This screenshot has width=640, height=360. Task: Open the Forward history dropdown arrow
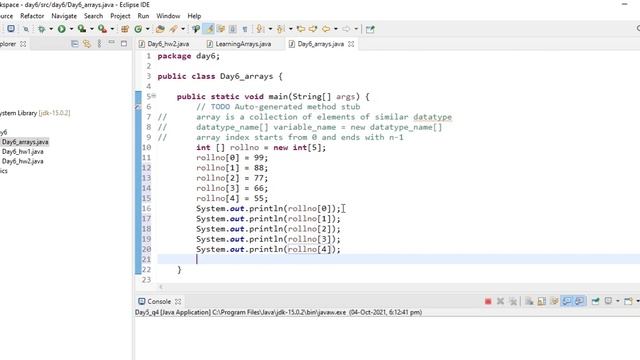click(356, 29)
